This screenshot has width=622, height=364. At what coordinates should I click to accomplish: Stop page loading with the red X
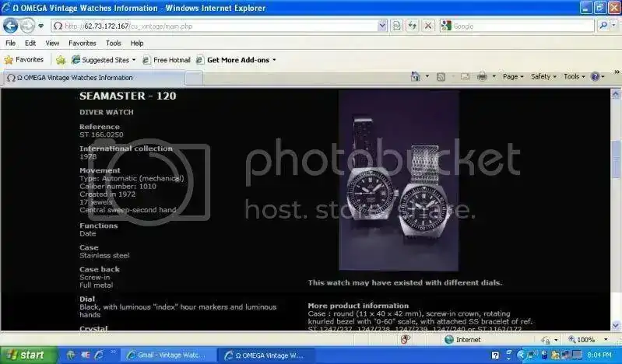tap(428, 26)
